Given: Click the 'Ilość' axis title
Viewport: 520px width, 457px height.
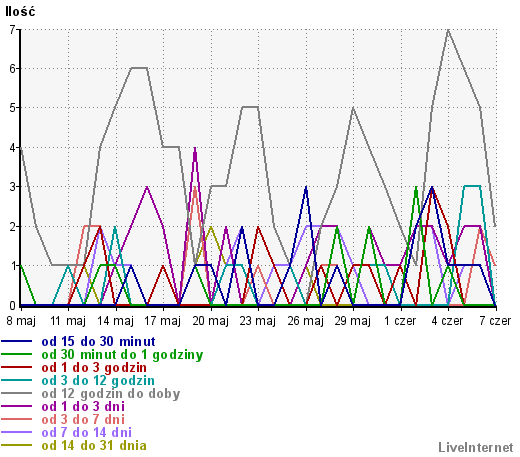Looking at the screenshot, I should (x=20, y=12).
